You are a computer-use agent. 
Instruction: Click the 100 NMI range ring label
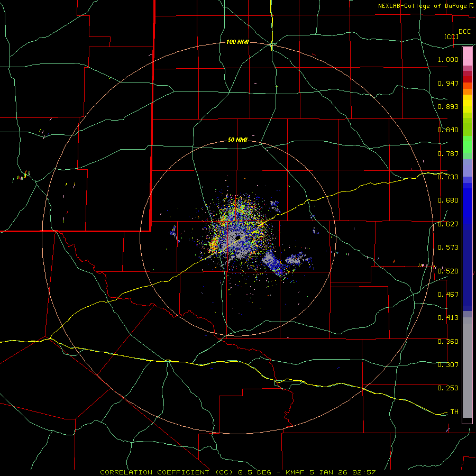pyautogui.click(x=237, y=42)
